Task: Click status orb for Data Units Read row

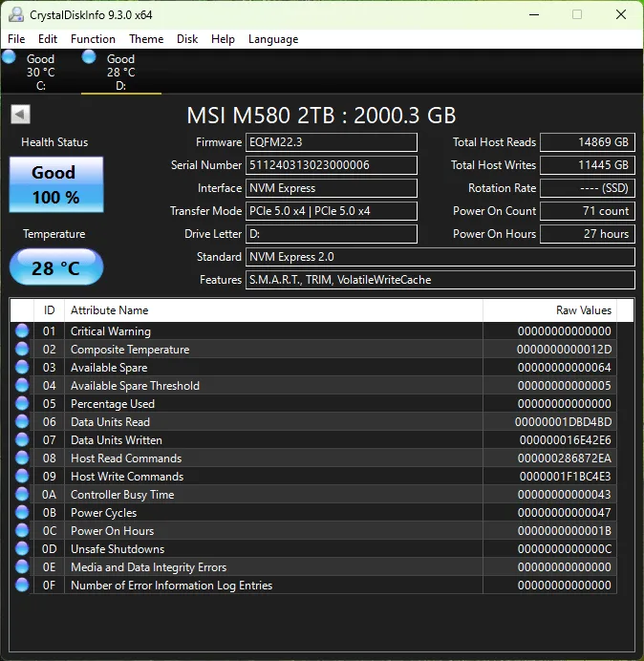Action: 22,421
